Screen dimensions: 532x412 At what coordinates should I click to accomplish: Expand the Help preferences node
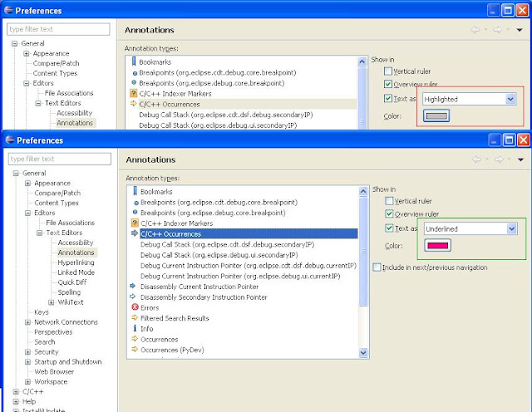pyautogui.click(x=16, y=401)
